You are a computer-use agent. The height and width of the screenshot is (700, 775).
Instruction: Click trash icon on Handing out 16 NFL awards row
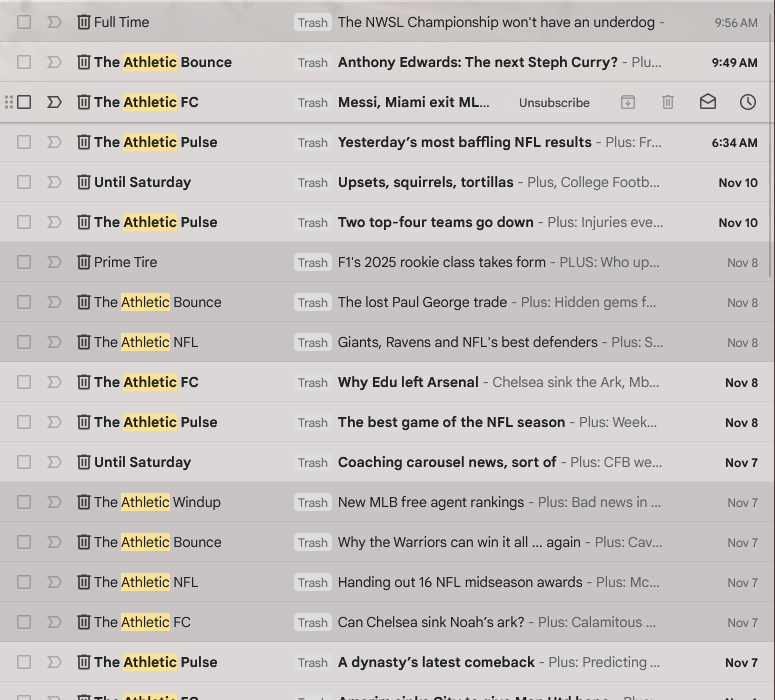84,582
